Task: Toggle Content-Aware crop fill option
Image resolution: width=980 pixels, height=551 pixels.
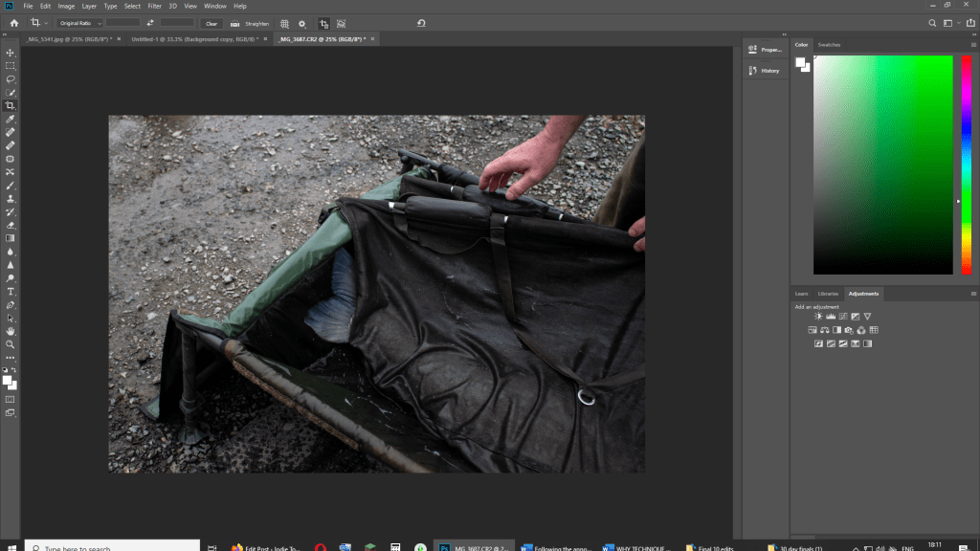Action: tap(341, 23)
